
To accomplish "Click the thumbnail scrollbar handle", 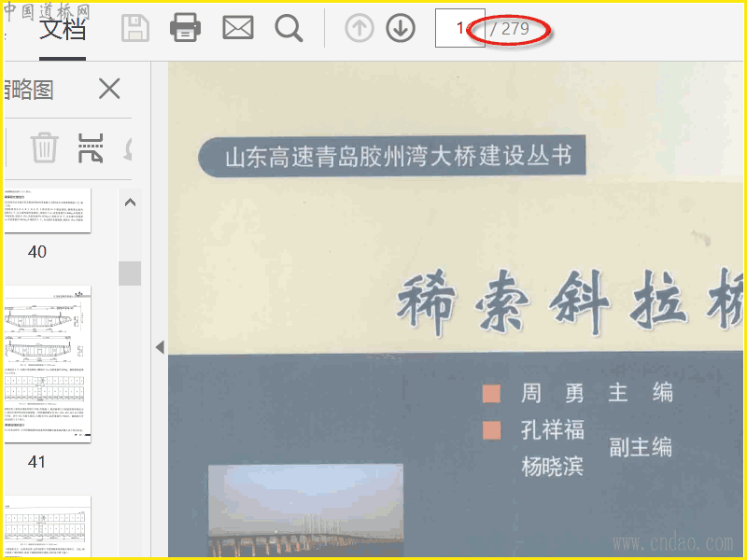I will coord(130,273).
